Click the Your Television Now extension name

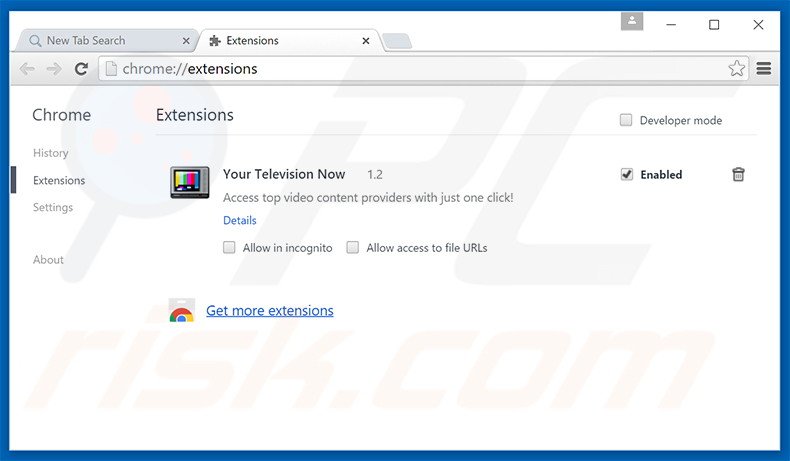(284, 174)
